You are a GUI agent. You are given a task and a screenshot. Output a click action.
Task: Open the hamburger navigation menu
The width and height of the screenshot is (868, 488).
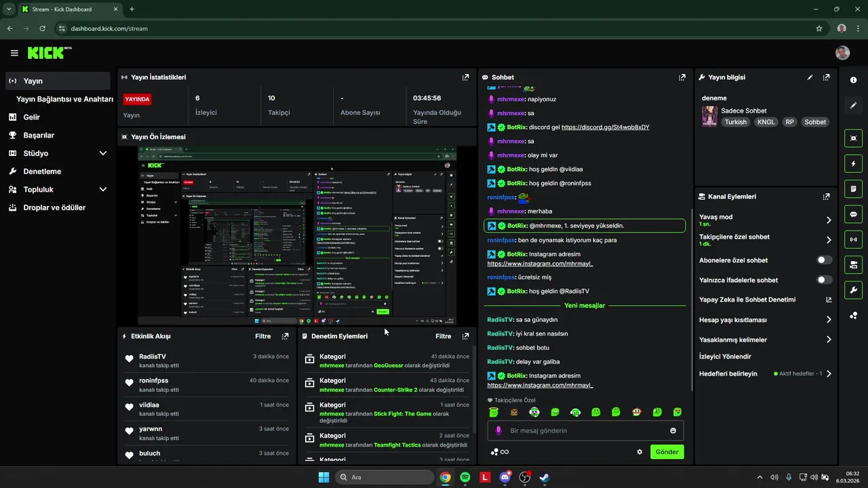click(14, 53)
